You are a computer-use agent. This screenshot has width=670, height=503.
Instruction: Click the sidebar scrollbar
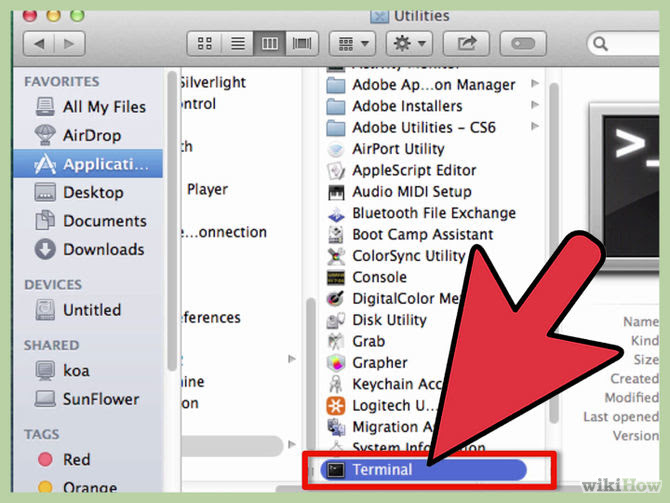point(172,220)
